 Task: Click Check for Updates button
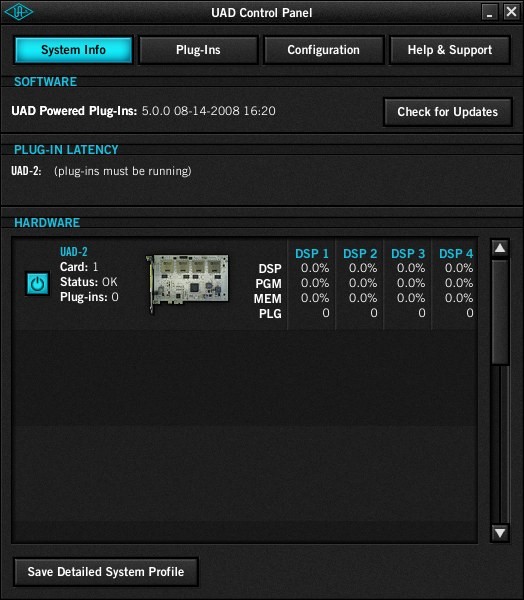tap(447, 112)
